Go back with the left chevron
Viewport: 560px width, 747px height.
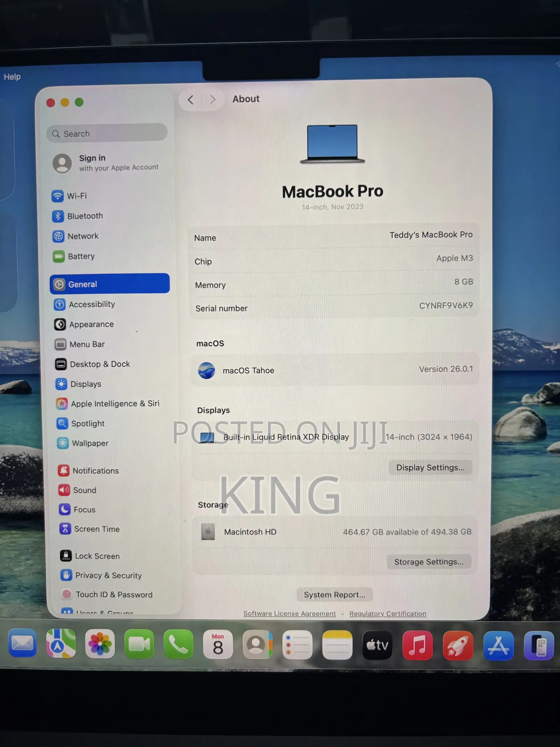tap(190, 100)
